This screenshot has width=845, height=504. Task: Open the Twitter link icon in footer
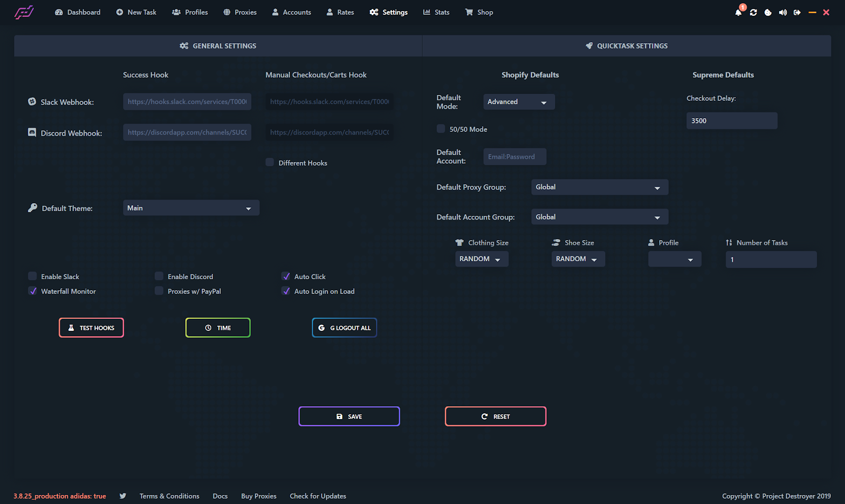123,496
